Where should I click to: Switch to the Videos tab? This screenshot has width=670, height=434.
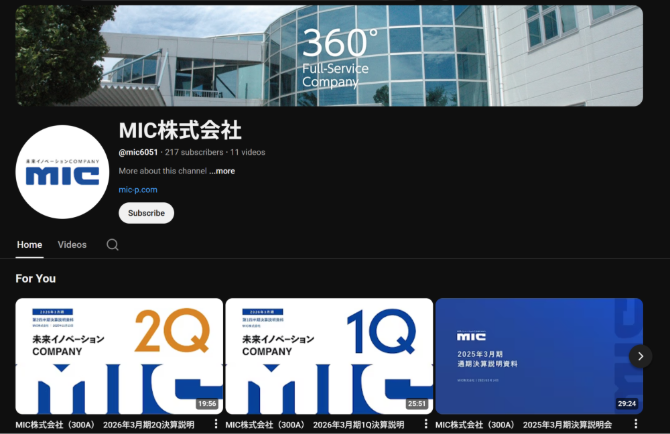point(72,245)
